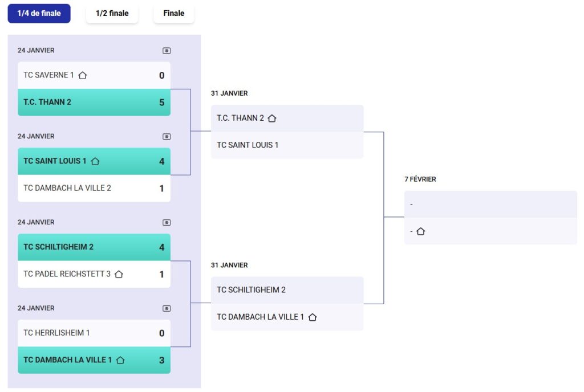Click the winning TC DAMBACH LA VILLE 1 quarter-final row

coord(94,360)
